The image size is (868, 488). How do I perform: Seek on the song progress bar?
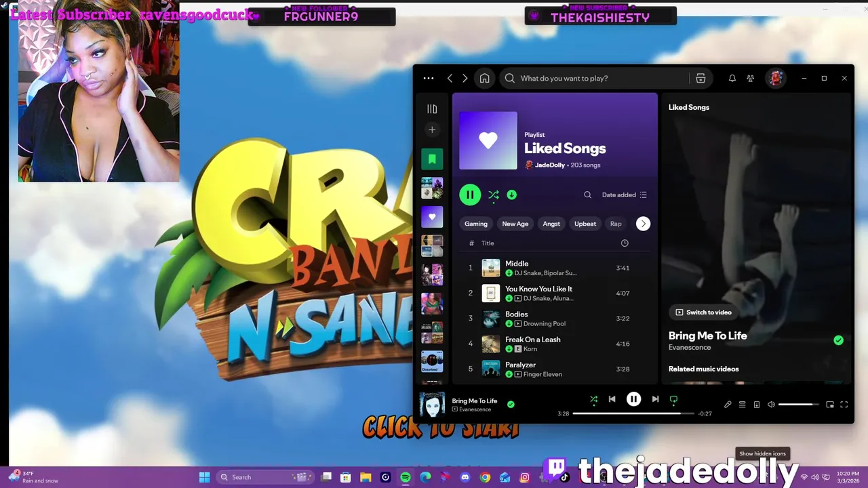633,413
